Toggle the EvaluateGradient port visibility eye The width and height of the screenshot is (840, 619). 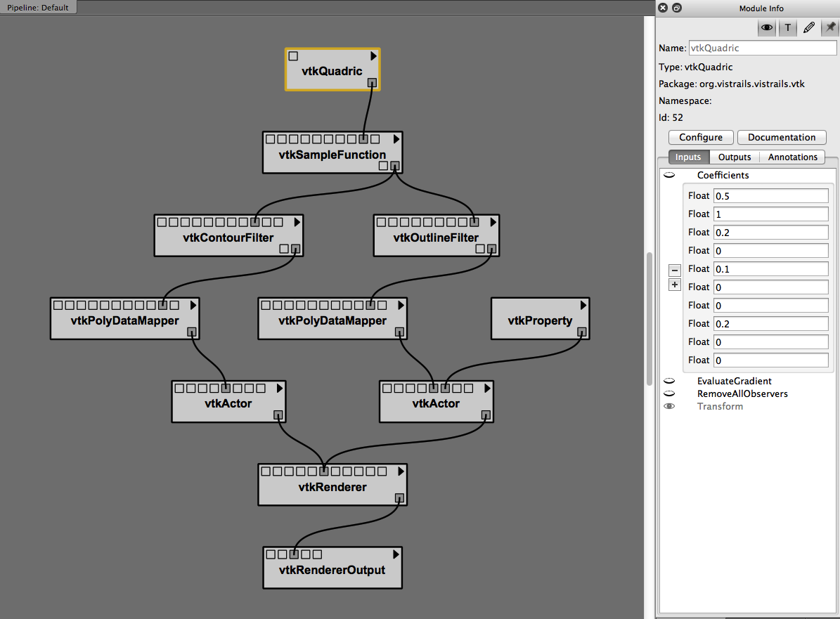pyautogui.click(x=669, y=382)
